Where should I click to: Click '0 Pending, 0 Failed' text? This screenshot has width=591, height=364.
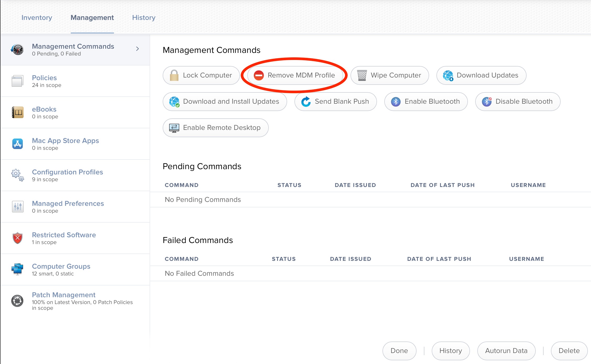click(x=56, y=54)
